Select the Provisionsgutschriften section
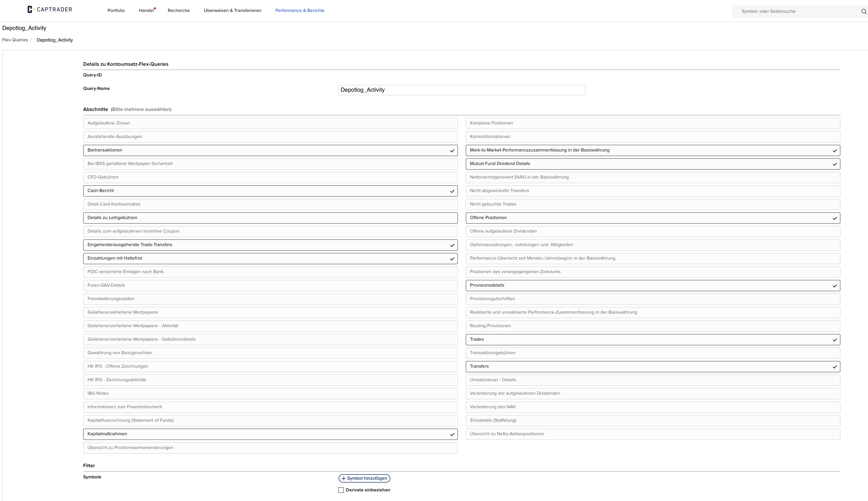This screenshot has height=501, width=868. pos(653,299)
